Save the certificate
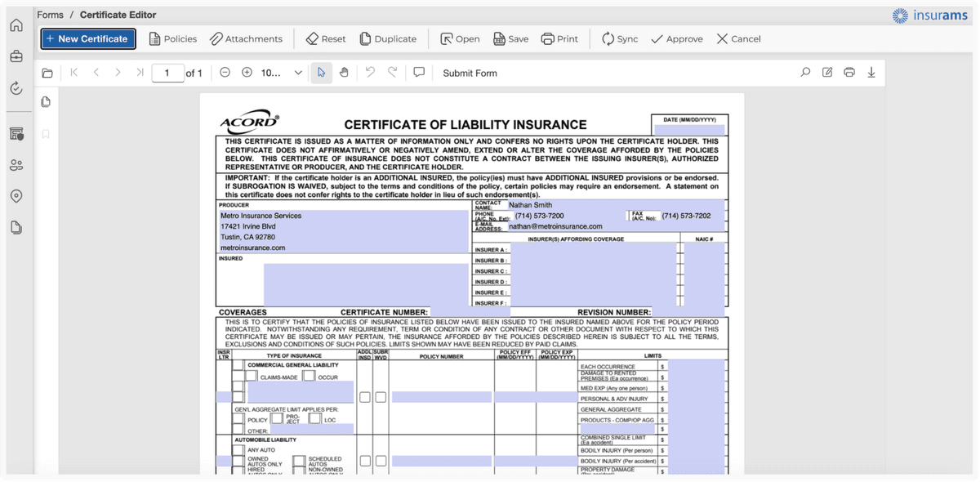The image size is (980, 482). coord(510,38)
